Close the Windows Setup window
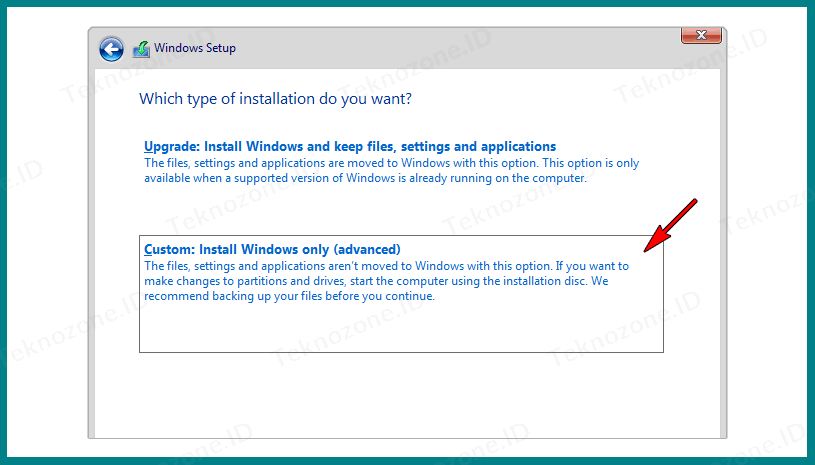This screenshot has height=465, width=815. [x=701, y=35]
